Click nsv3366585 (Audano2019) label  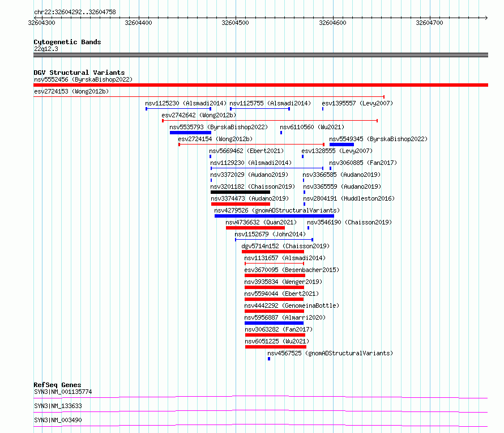pyautogui.click(x=341, y=175)
